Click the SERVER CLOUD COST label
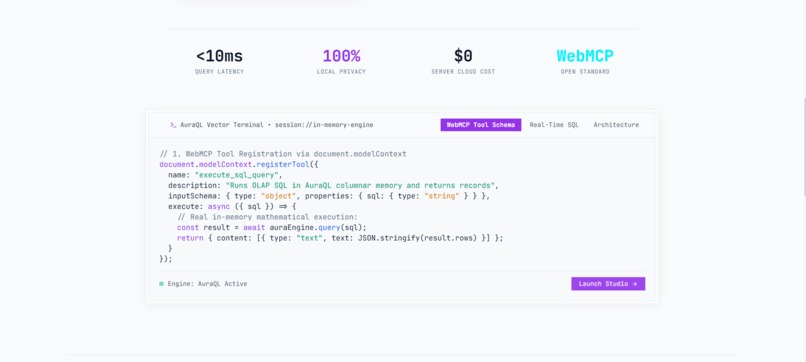The width and height of the screenshot is (806, 362). tap(463, 72)
